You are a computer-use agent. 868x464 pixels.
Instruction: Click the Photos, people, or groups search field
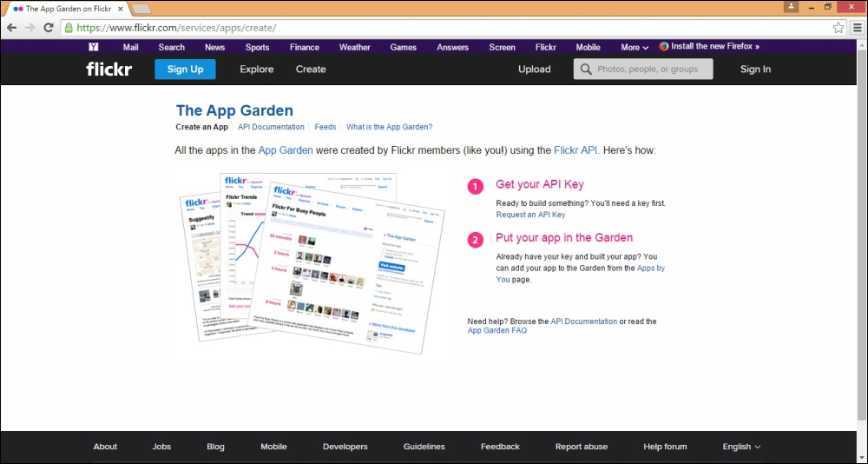coord(643,70)
